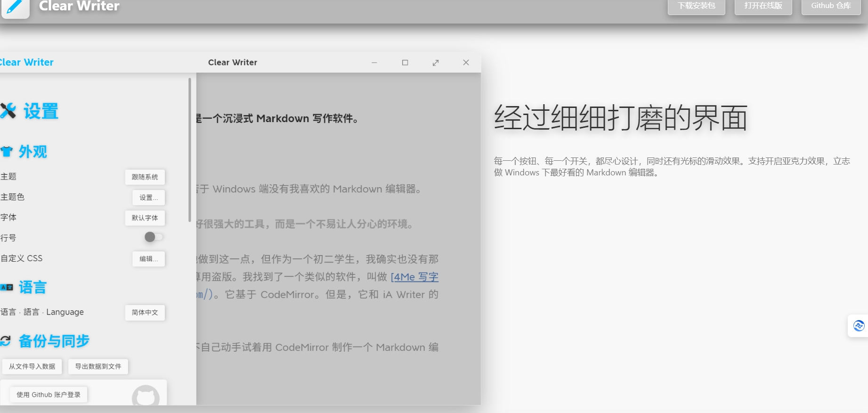The image size is (868, 413).
Task: Click the 下载安装包 header button
Action: click(697, 6)
